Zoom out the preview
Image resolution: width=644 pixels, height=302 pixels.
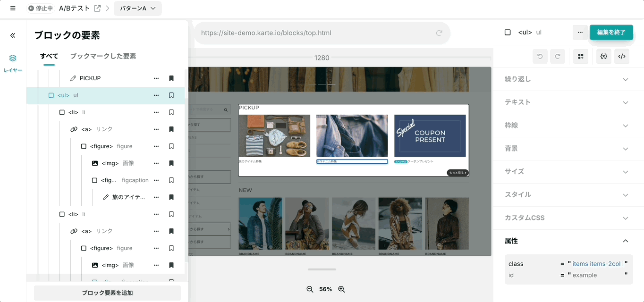tap(310, 289)
